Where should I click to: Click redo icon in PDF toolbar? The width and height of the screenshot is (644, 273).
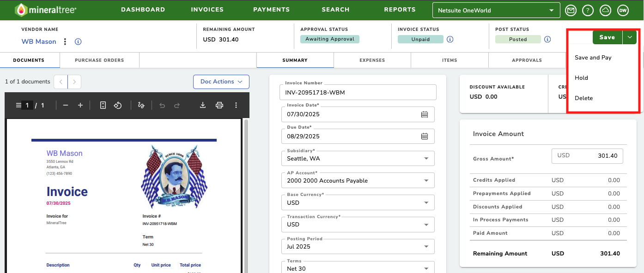tap(177, 105)
